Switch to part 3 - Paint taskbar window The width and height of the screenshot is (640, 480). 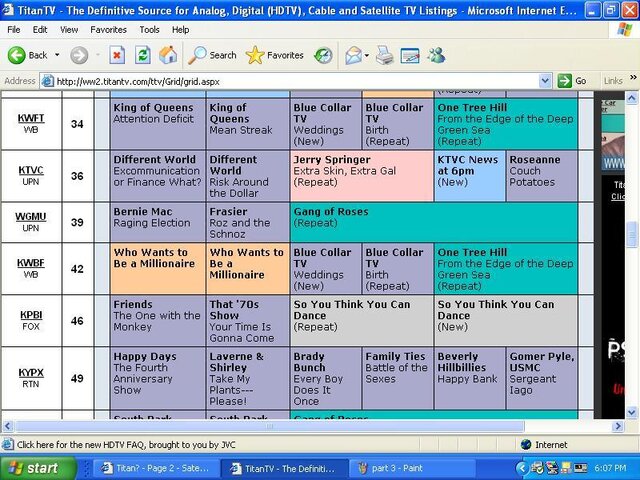click(411, 468)
